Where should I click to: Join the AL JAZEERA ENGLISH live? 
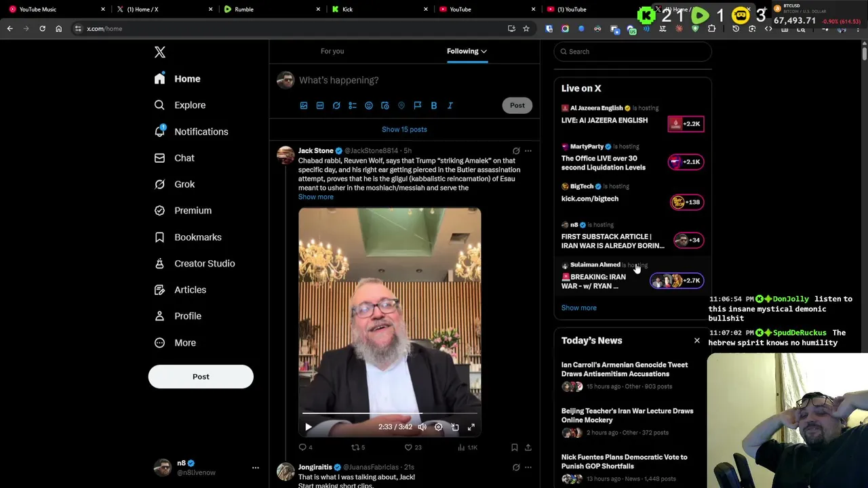[x=686, y=124]
